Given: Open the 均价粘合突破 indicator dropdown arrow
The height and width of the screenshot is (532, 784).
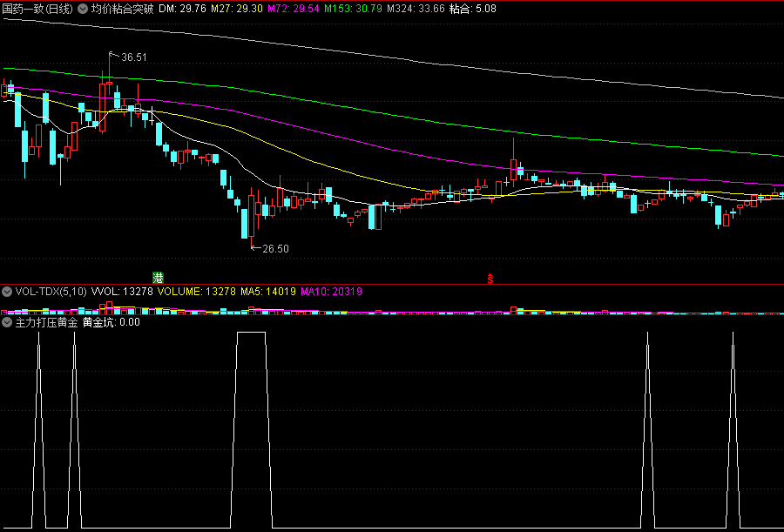Looking at the screenshot, I should click(x=83, y=9).
